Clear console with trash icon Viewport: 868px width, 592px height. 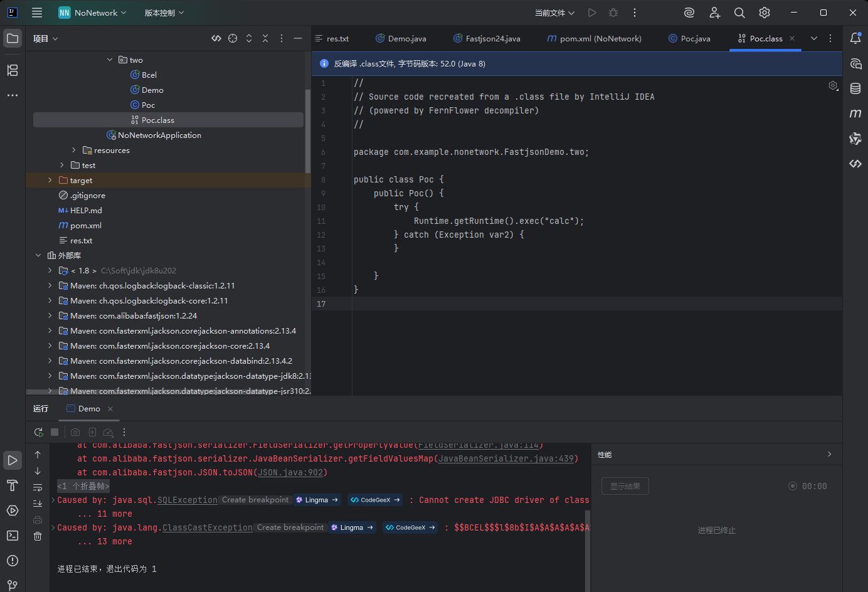(x=38, y=536)
